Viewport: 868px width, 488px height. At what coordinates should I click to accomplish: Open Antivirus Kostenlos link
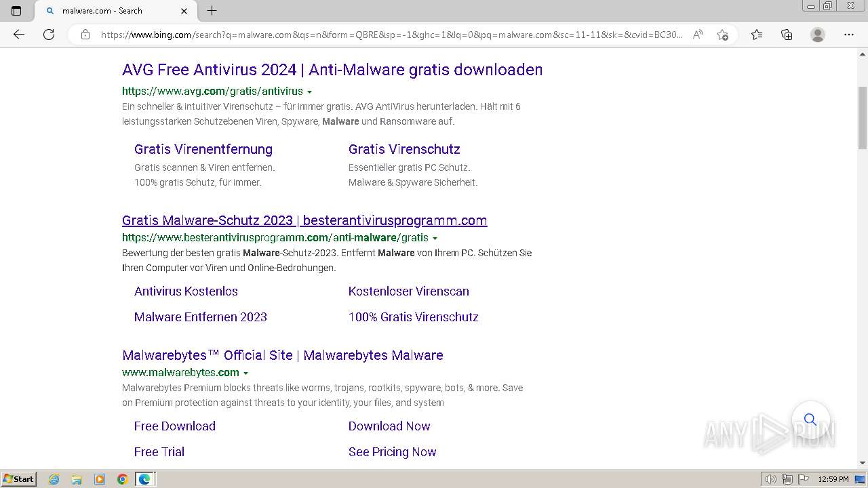[x=186, y=291]
